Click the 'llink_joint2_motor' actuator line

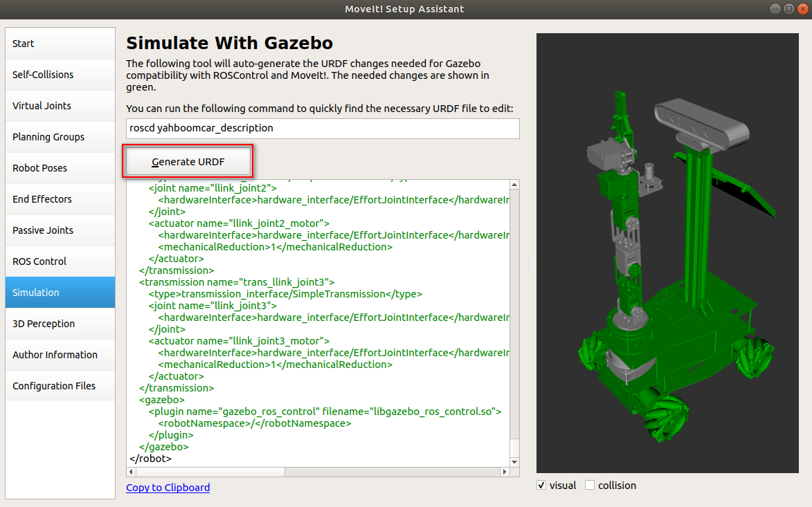(239, 223)
